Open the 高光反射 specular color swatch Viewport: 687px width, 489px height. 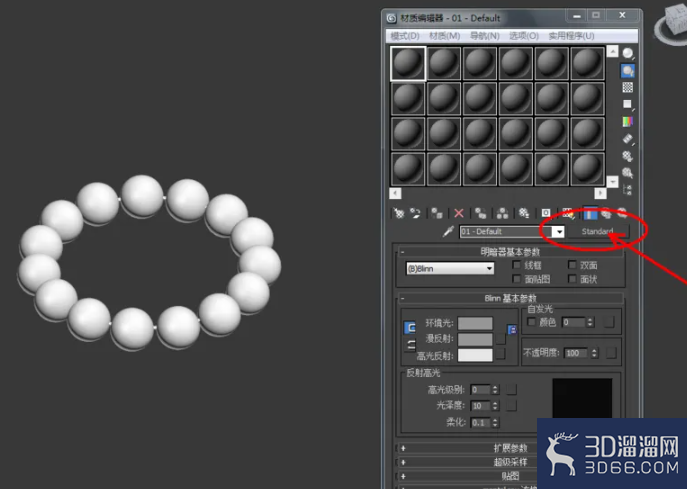475,355
